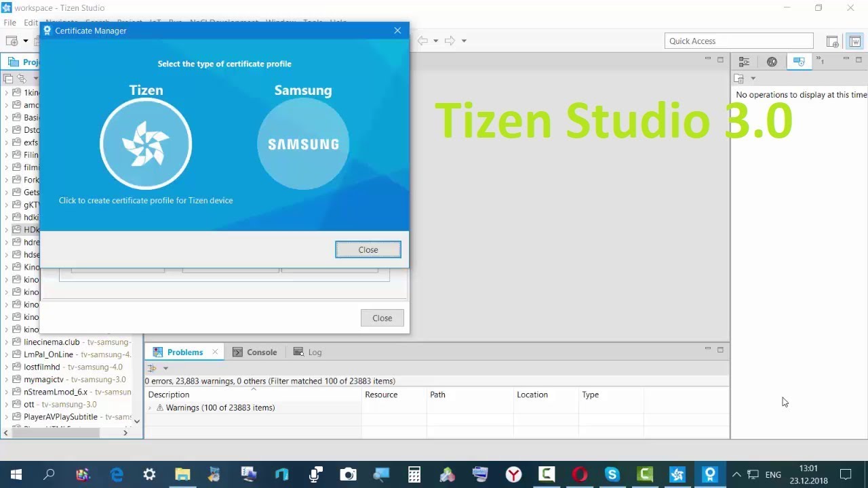Screen dimensions: 868x488
Task: Open Progress view menu dropdown
Action: point(753,79)
